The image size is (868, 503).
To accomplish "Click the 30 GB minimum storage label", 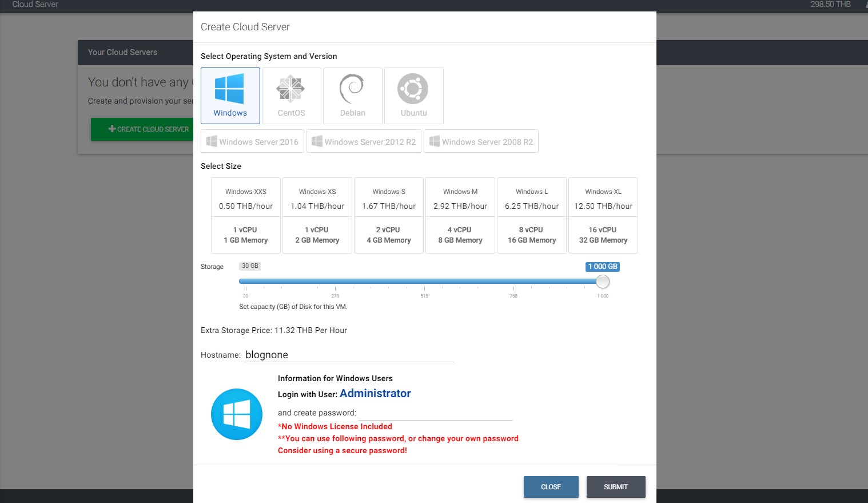I will tap(250, 266).
